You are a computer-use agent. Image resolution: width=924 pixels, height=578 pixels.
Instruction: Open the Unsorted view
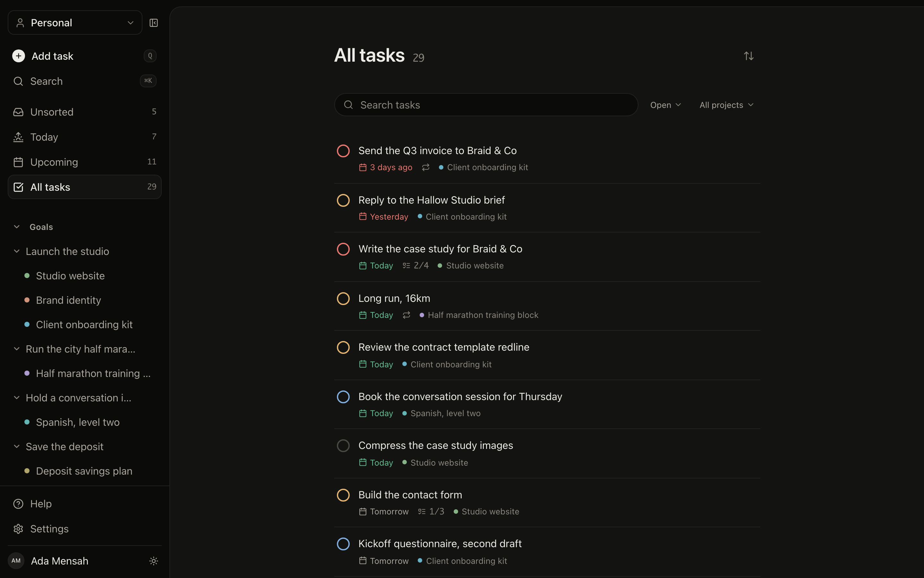click(x=85, y=112)
